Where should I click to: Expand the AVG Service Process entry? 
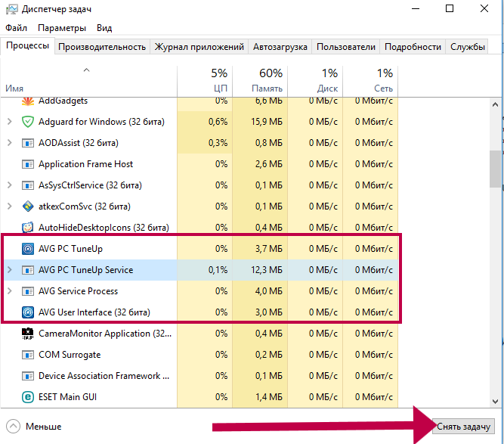point(9,291)
